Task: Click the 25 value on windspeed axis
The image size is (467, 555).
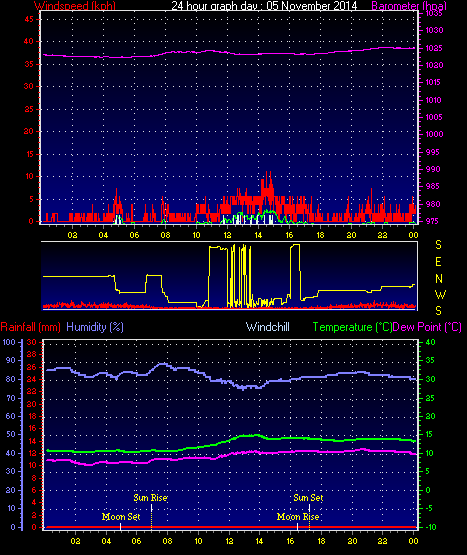Action: coord(29,109)
